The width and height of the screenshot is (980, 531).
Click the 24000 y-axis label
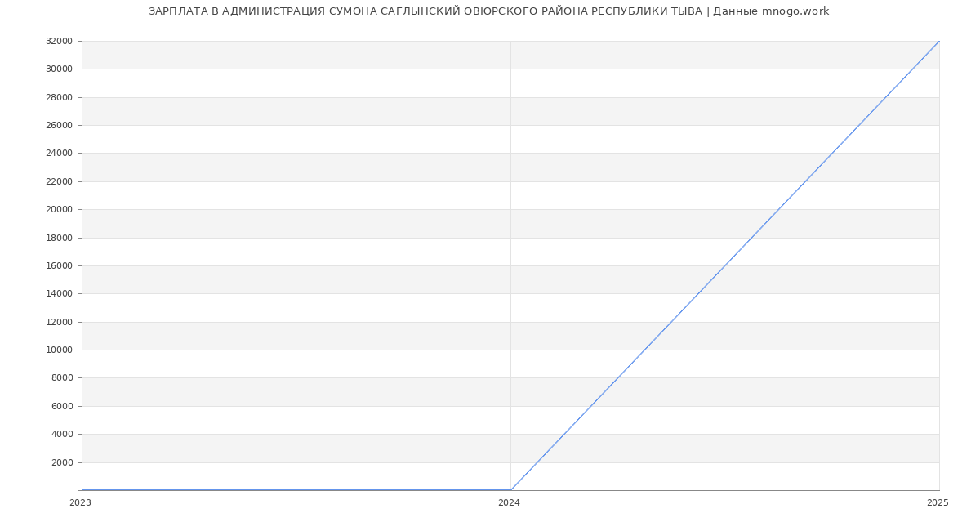click(59, 154)
